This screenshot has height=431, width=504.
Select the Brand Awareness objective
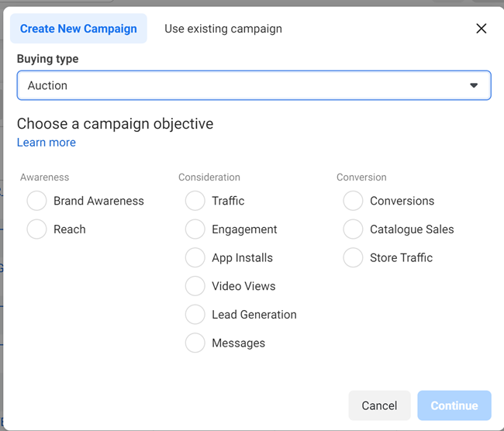(x=37, y=201)
